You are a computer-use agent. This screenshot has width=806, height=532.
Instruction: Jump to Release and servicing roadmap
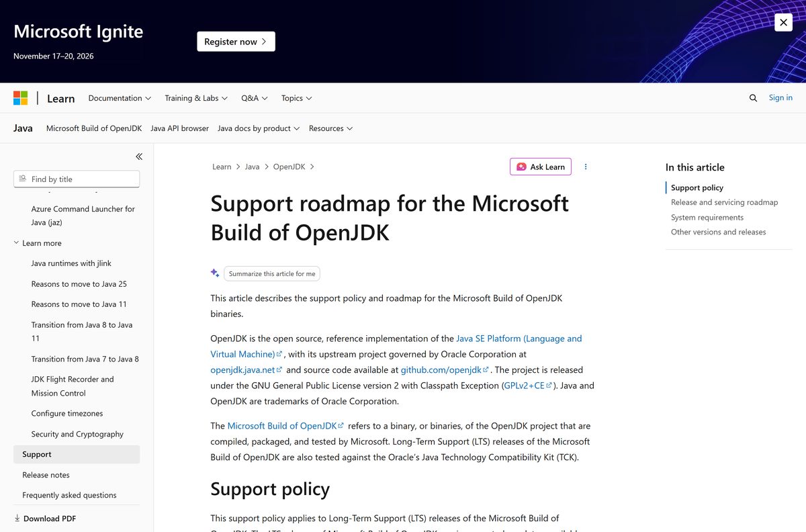click(724, 202)
